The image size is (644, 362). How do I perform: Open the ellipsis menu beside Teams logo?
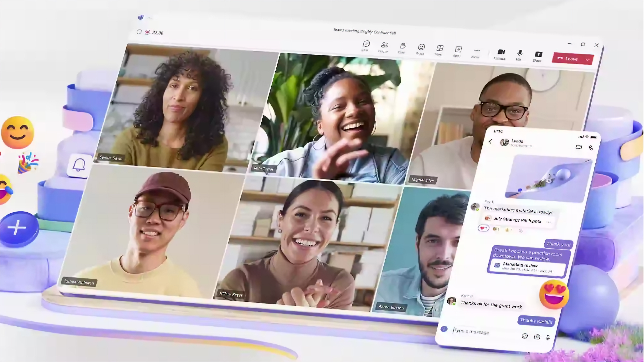[x=150, y=18]
